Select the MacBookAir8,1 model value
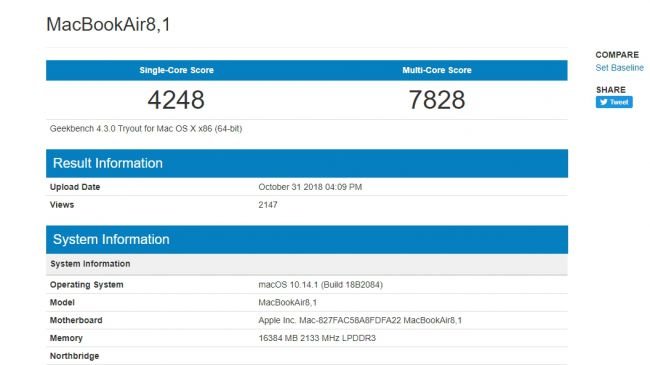Screen dimensions: 650x365 (x=288, y=303)
